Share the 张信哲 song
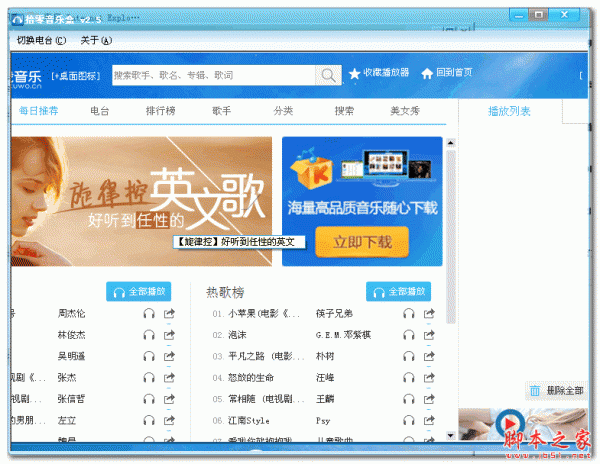Viewport: 600px width, 464px height. point(169,399)
